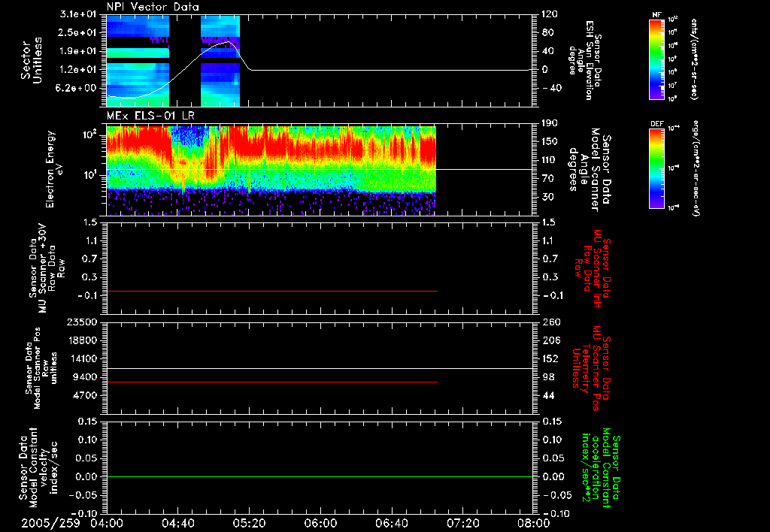Click the '08:00' time axis label
770x532 pixels.
click(x=533, y=523)
